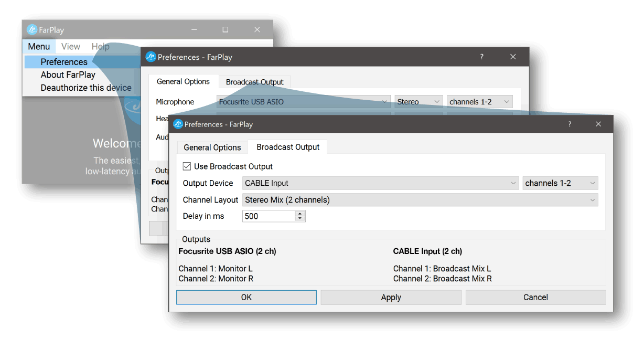Click FarPlay icon in front Preferences title bar
Screen dimensions: 644x349
point(178,124)
